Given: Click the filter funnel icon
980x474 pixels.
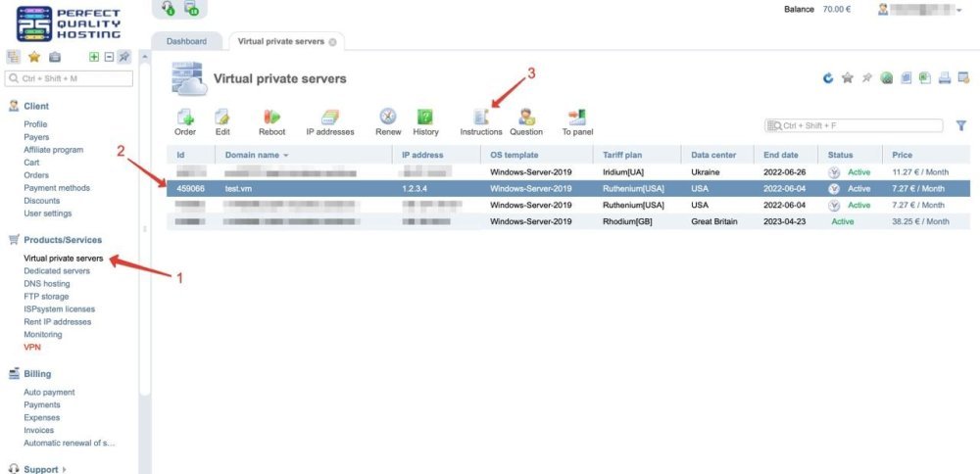Looking at the screenshot, I should coord(961,125).
